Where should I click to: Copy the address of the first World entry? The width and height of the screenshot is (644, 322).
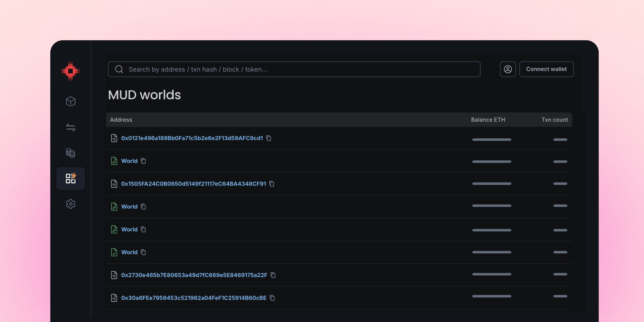(x=143, y=161)
